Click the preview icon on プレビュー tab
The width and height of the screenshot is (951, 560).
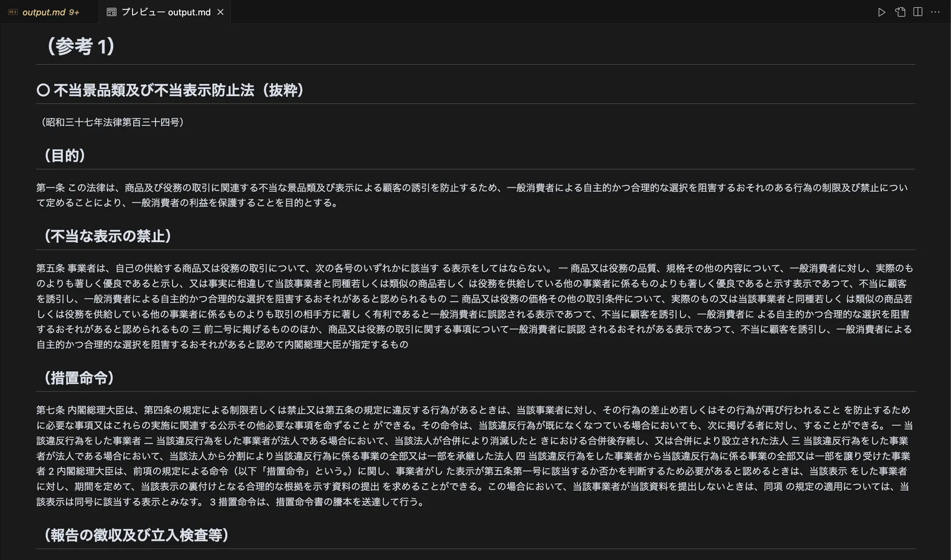coord(111,12)
